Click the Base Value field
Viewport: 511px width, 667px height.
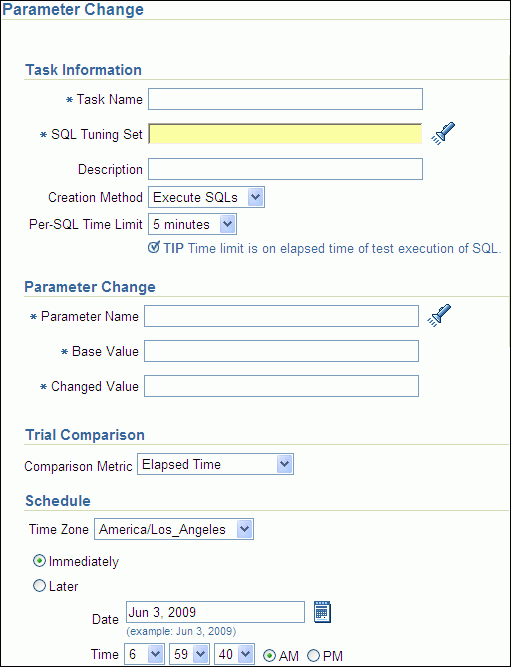281,351
